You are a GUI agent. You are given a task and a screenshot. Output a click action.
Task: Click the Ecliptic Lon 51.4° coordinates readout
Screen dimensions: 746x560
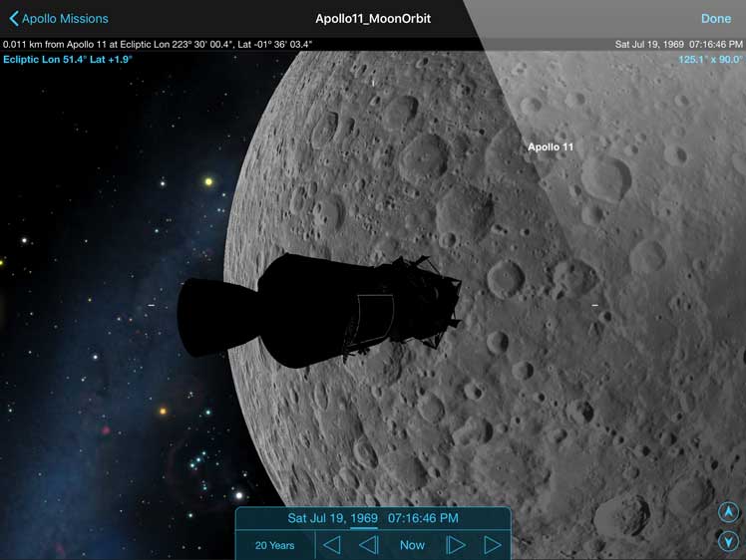coord(68,60)
